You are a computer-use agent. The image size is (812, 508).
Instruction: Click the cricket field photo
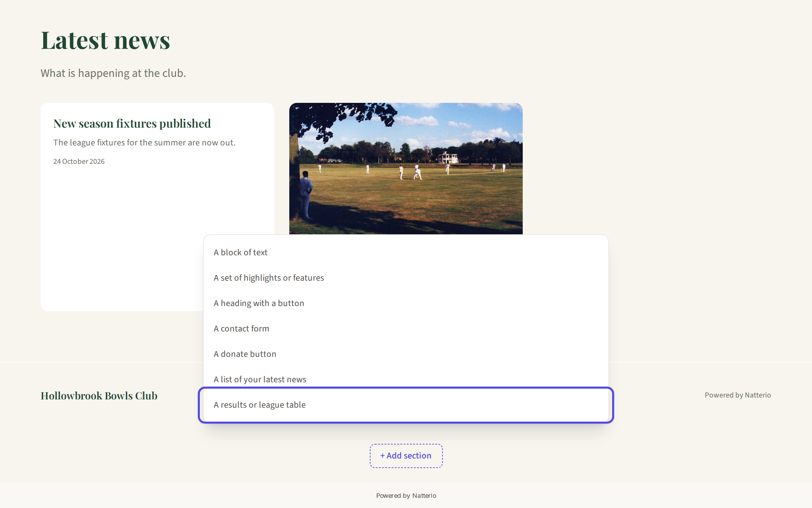[406, 169]
